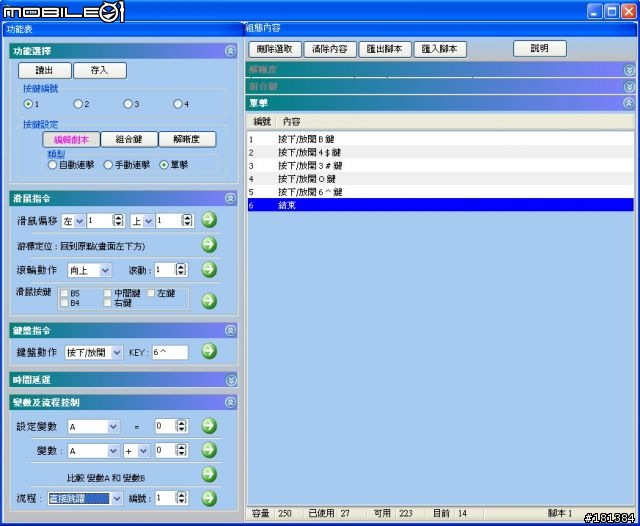The width and height of the screenshot is (640, 526).
Task: Select key number 2 radio button
Action: pos(78,104)
